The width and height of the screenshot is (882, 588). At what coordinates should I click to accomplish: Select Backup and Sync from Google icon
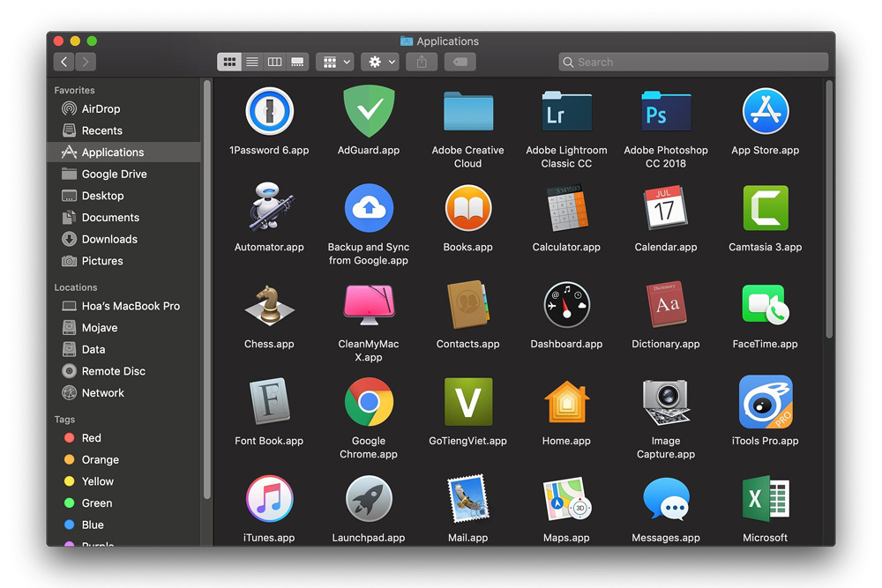coord(369,208)
